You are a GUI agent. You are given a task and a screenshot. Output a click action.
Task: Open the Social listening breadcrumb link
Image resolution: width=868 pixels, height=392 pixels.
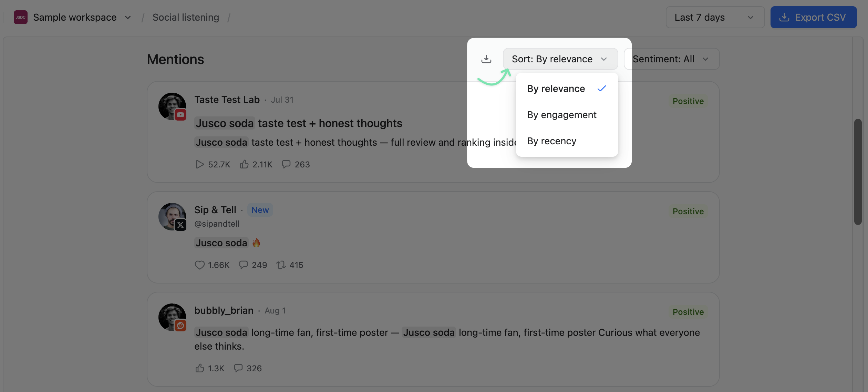(186, 17)
